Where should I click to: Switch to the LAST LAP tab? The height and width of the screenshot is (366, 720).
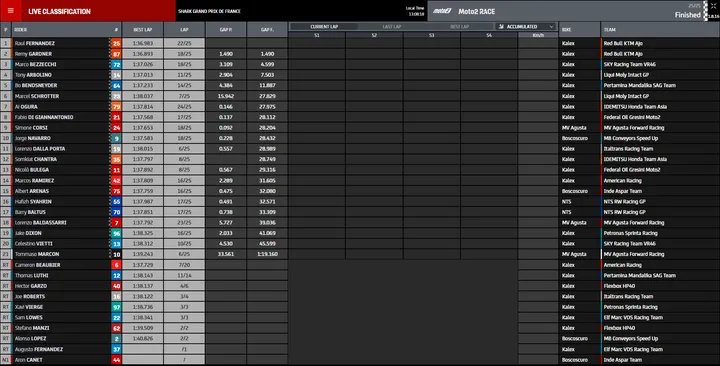pos(392,27)
